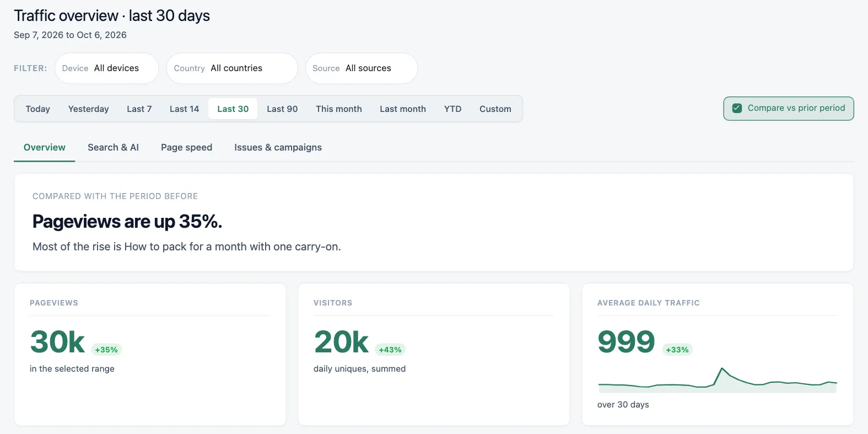The width and height of the screenshot is (868, 434).
Task: Select the Last 30 range
Action: pos(233,109)
